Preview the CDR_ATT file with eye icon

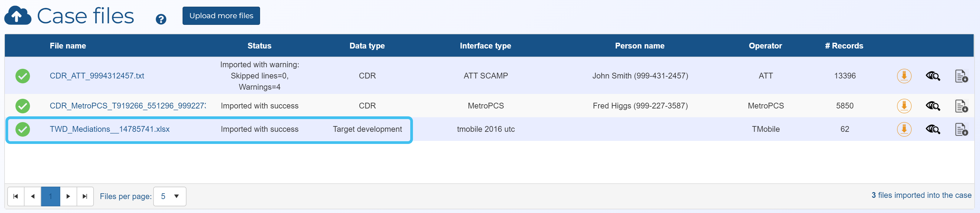point(932,76)
